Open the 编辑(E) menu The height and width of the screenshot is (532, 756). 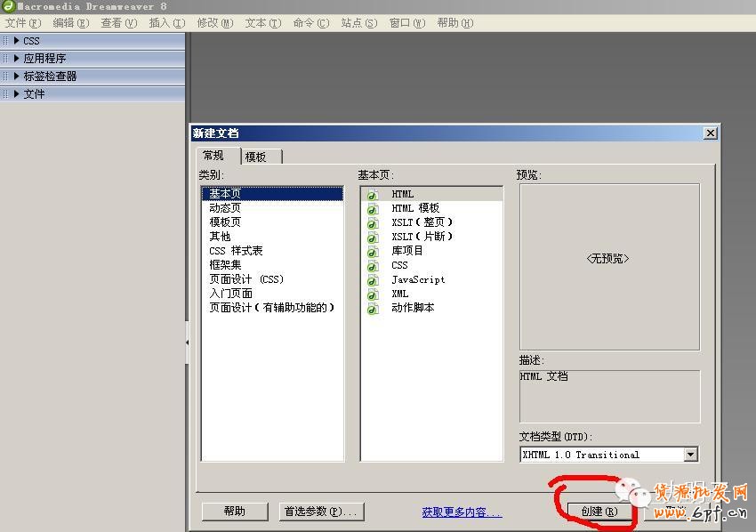click(71, 22)
